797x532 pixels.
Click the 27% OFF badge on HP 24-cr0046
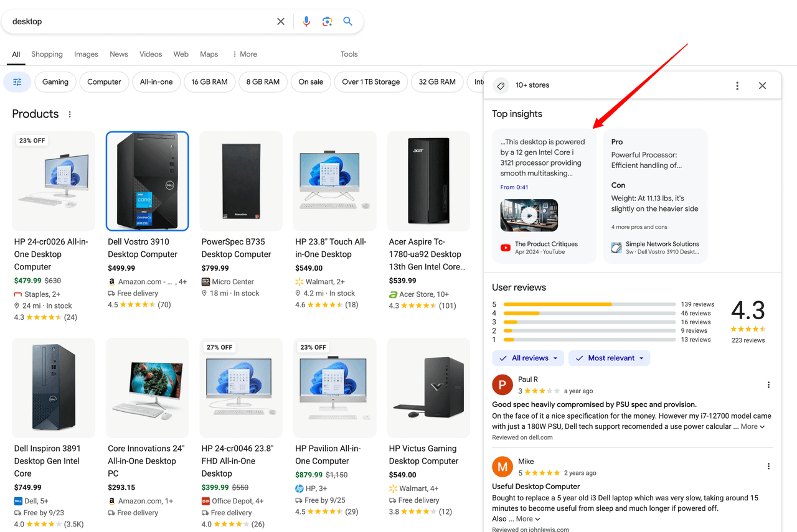point(220,347)
